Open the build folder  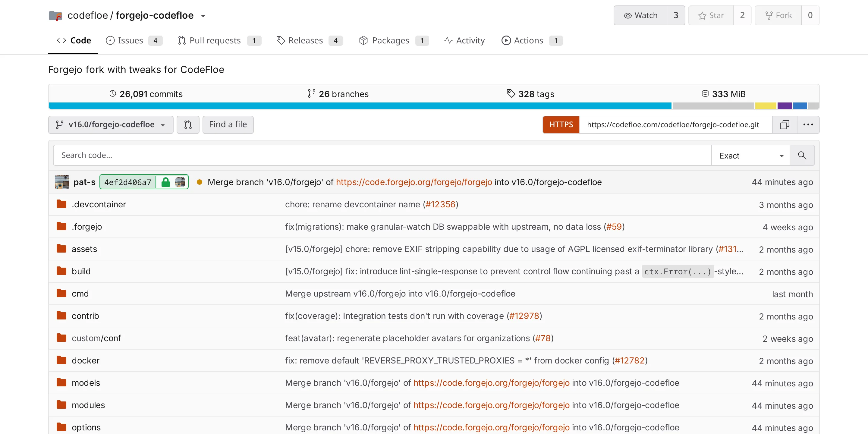(81, 271)
